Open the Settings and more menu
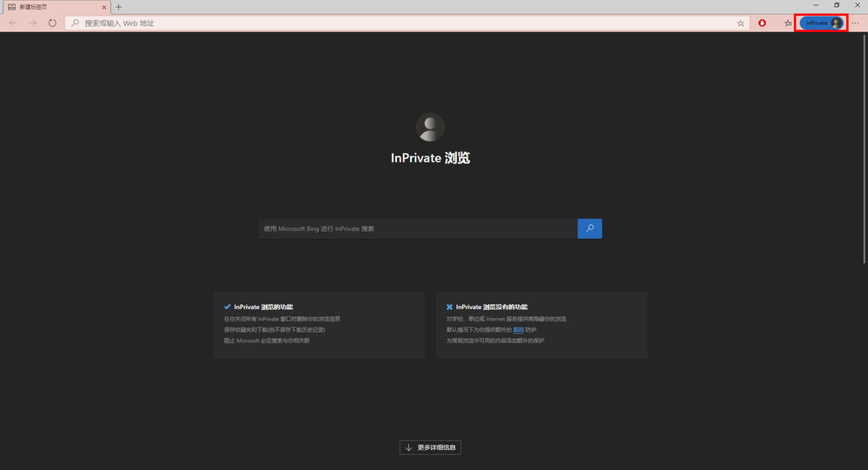 (855, 23)
